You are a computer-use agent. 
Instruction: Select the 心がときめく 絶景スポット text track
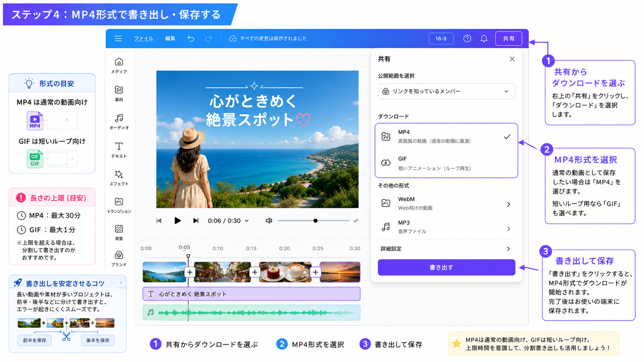pos(252,294)
